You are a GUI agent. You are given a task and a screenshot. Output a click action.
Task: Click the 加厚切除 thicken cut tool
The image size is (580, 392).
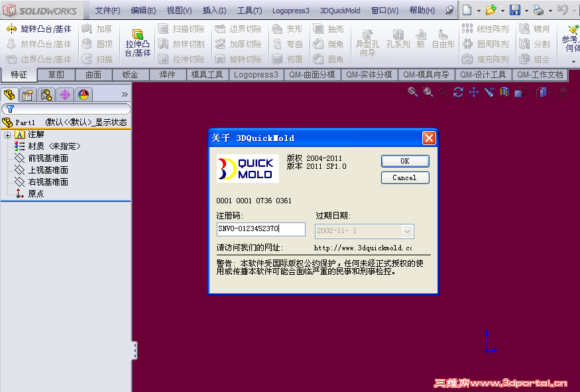pyautogui.click(x=238, y=44)
